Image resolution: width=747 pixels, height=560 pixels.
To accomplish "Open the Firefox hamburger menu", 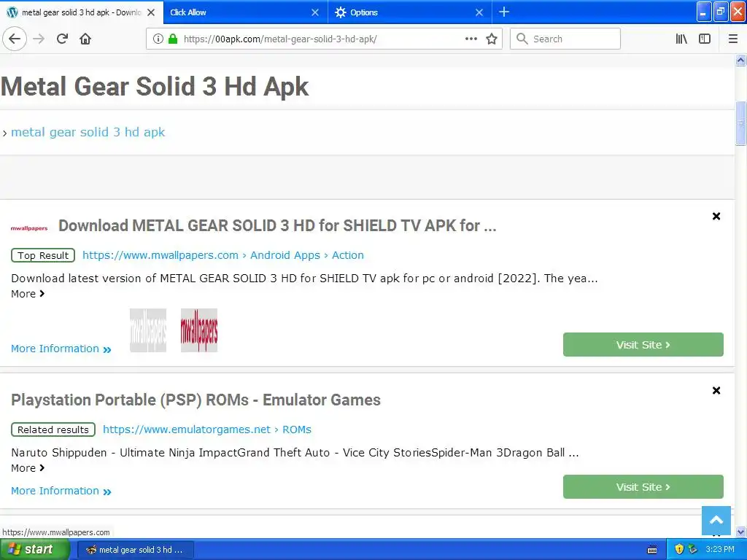I will coord(732,39).
